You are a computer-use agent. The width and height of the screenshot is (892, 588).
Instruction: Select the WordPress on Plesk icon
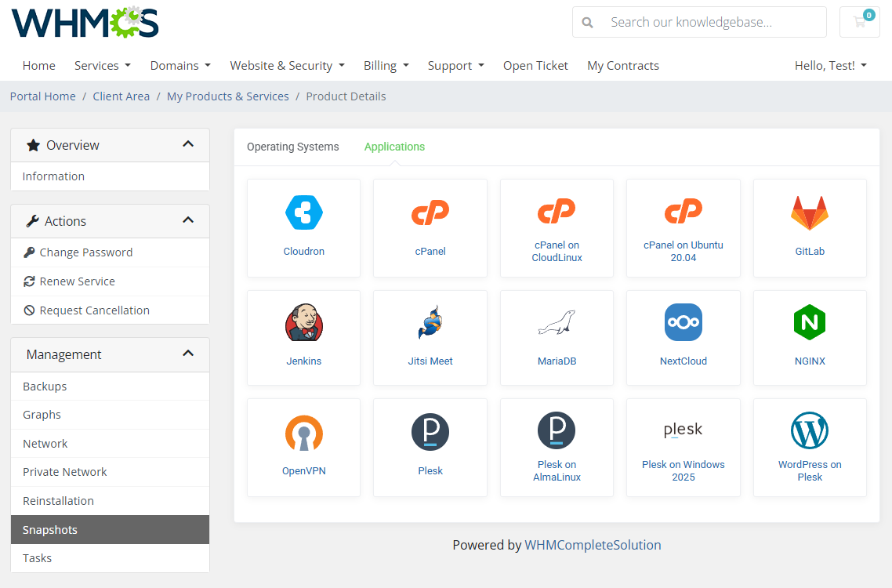pos(810,431)
